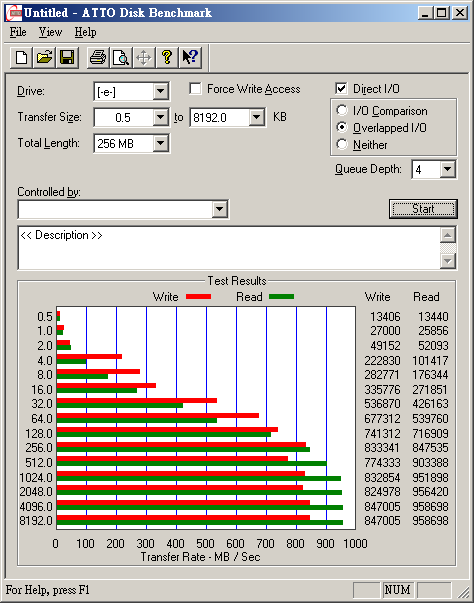
Task: Open the View menu
Action: (50, 32)
